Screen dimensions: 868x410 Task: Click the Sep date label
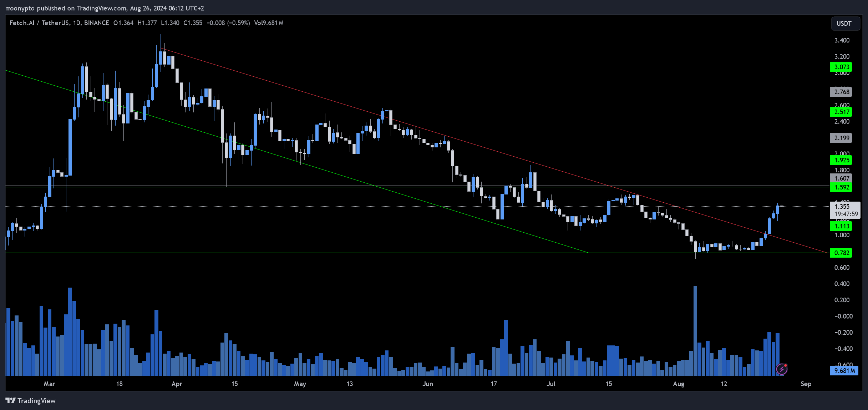pyautogui.click(x=806, y=384)
